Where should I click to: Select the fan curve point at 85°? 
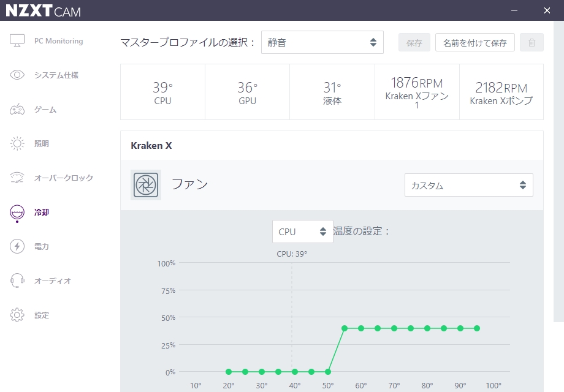(x=443, y=328)
